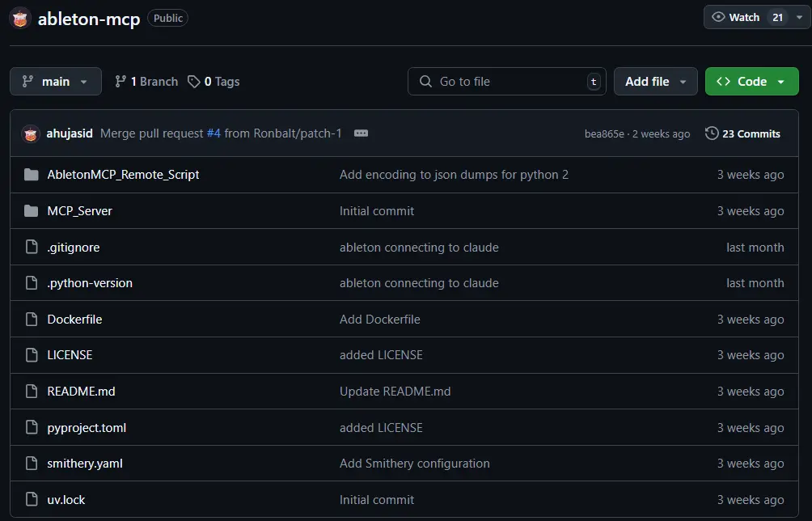Image resolution: width=812 pixels, height=521 pixels.
Task: Open the README.md file
Action: tap(81, 392)
